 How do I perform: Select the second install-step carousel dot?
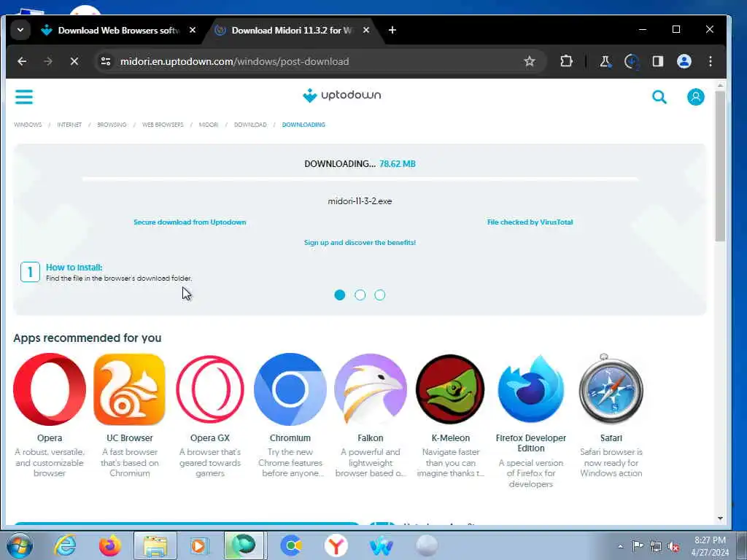tap(360, 295)
